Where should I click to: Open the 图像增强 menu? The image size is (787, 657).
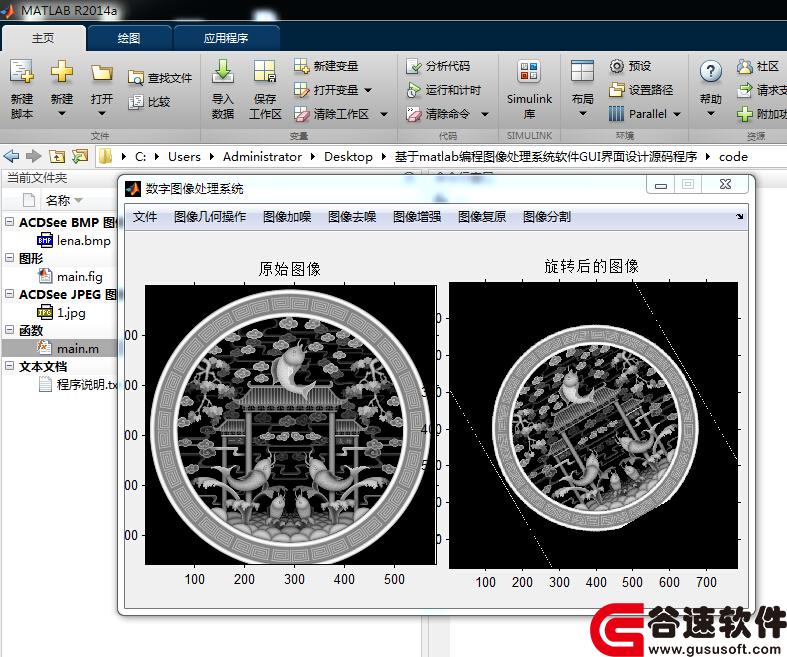coord(417,217)
